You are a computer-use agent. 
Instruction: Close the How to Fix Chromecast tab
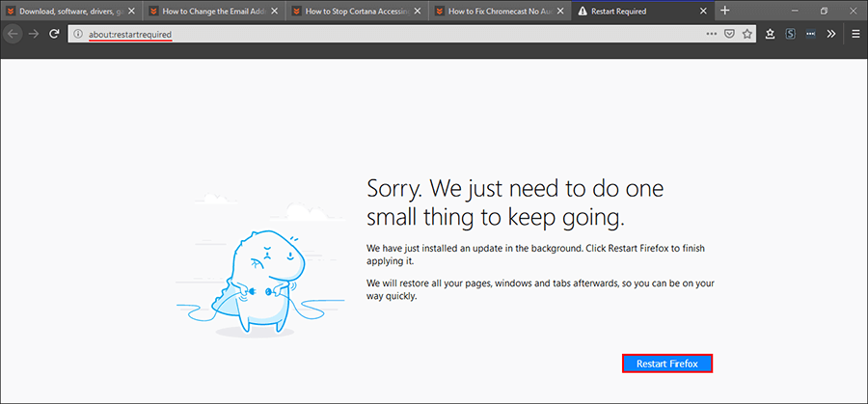coord(560,11)
